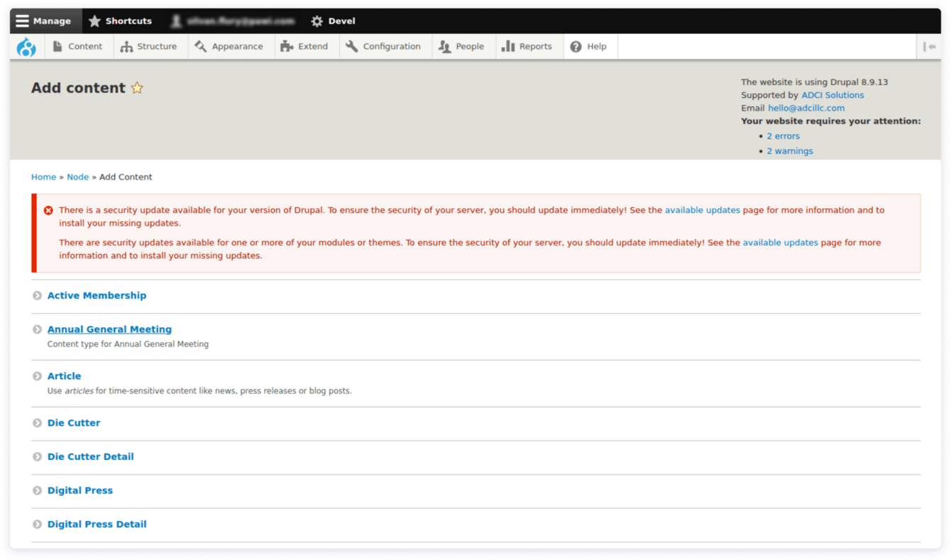Go to Node breadcrumb link
This screenshot has height=560, width=951.
(x=78, y=177)
